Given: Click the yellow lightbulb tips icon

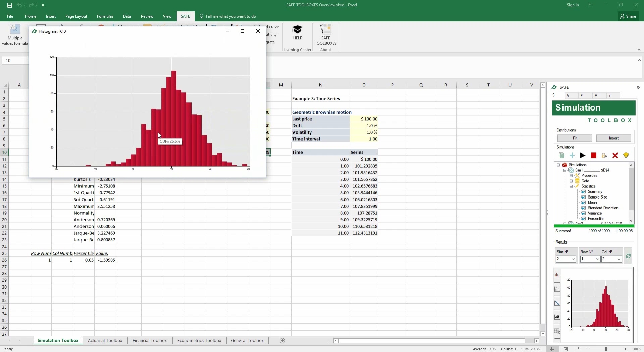Looking at the screenshot, I should [x=626, y=156].
